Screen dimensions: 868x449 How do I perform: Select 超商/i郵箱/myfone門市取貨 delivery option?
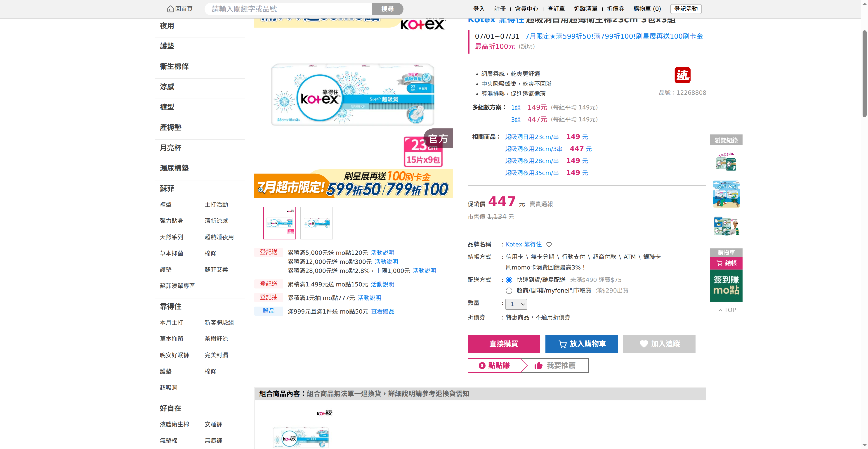(509, 291)
